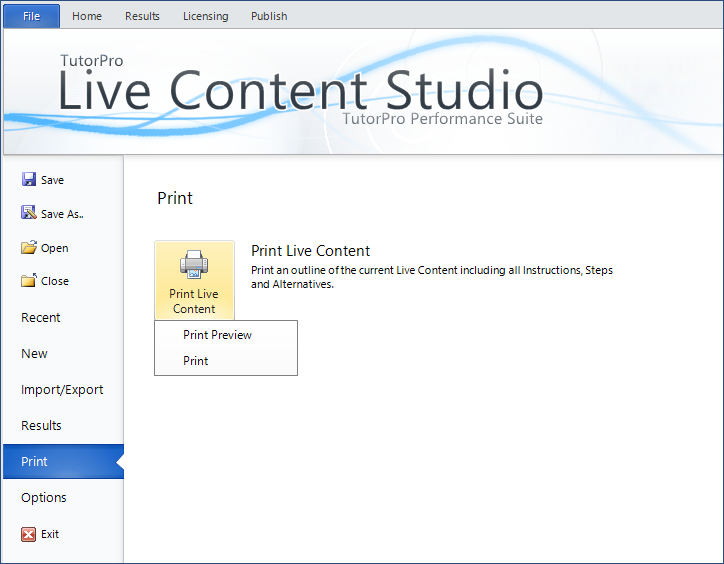This screenshot has width=724, height=564.
Task: Click the Print Live Content button label
Action: click(x=194, y=301)
